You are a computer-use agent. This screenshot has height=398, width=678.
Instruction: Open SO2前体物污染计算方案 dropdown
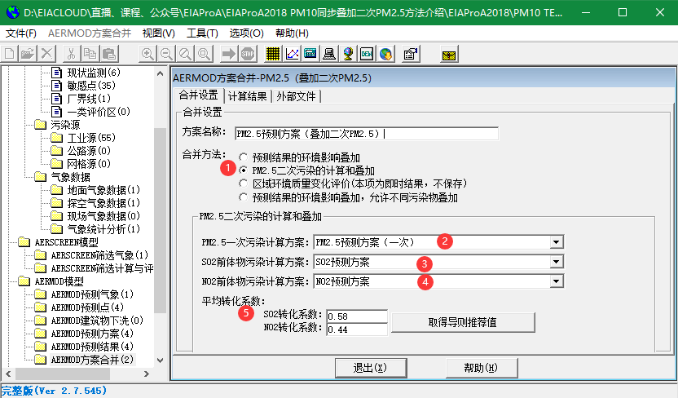(556, 262)
